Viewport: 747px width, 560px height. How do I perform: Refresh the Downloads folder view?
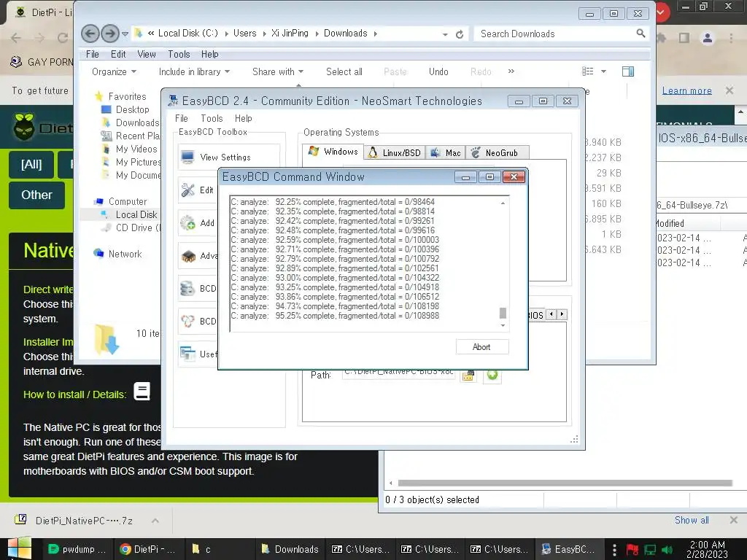460,34
